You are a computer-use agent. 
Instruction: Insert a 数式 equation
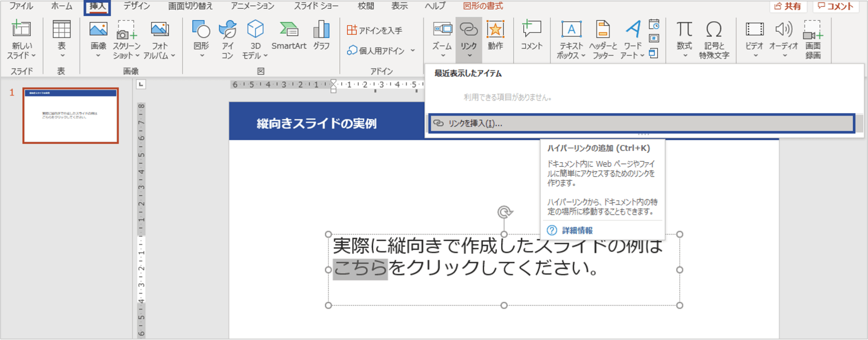click(684, 40)
